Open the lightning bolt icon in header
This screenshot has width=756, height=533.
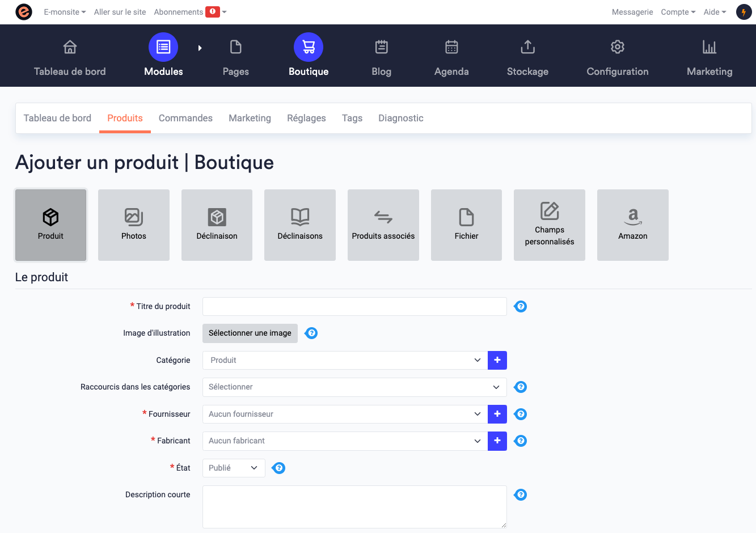[744, 12]
